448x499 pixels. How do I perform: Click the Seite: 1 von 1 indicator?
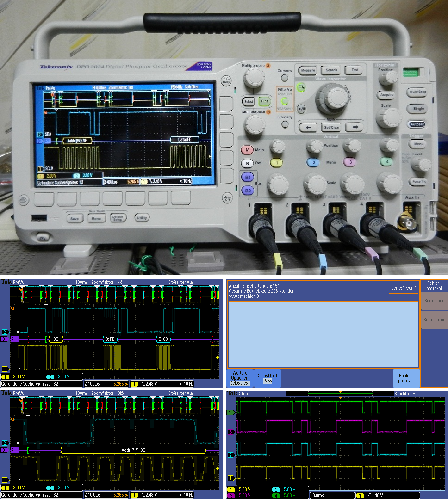click(404, 288)
